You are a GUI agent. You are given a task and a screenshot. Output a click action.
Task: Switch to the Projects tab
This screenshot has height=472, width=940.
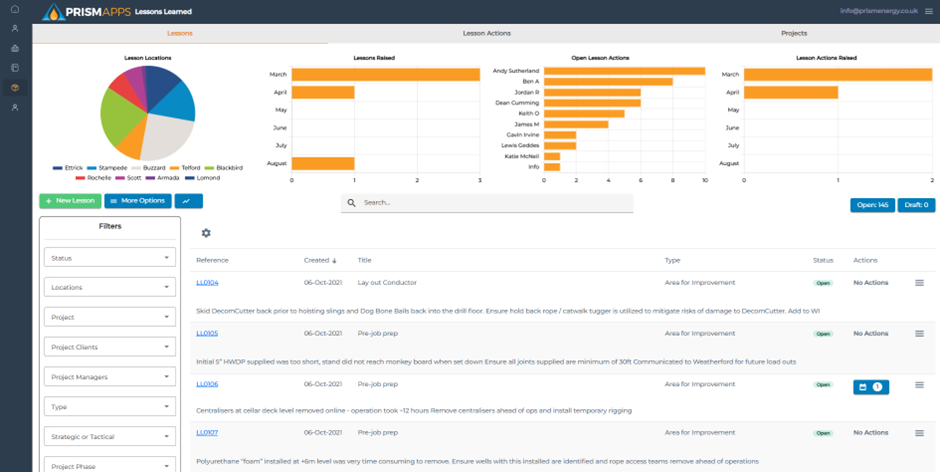pos(793,33)
